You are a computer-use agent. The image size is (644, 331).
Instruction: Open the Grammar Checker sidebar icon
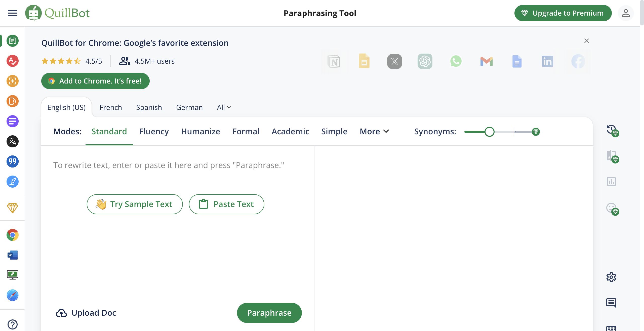point(13,61)
